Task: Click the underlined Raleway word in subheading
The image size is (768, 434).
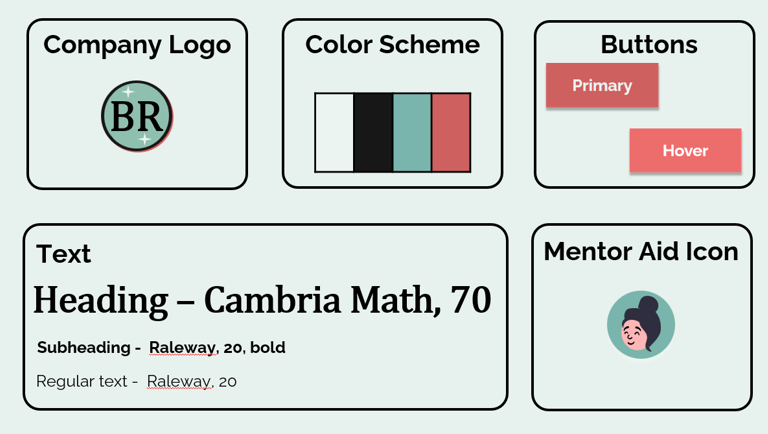Action: click(182, 348)
